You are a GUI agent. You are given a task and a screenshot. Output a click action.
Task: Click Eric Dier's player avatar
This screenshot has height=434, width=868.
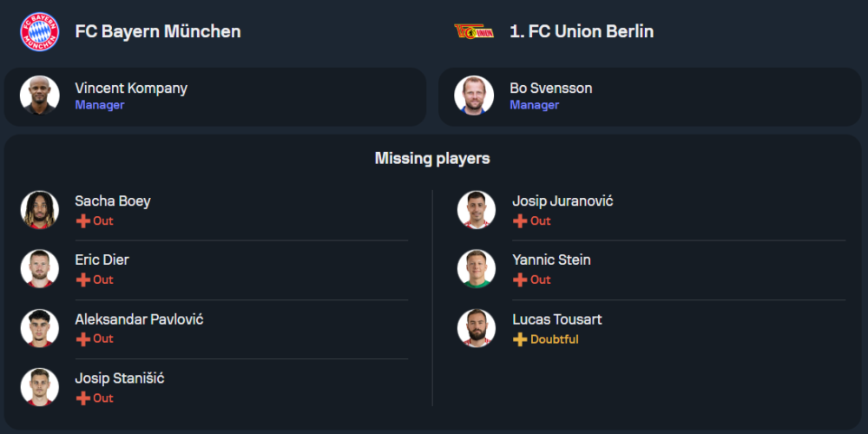[x=40, y=269]
